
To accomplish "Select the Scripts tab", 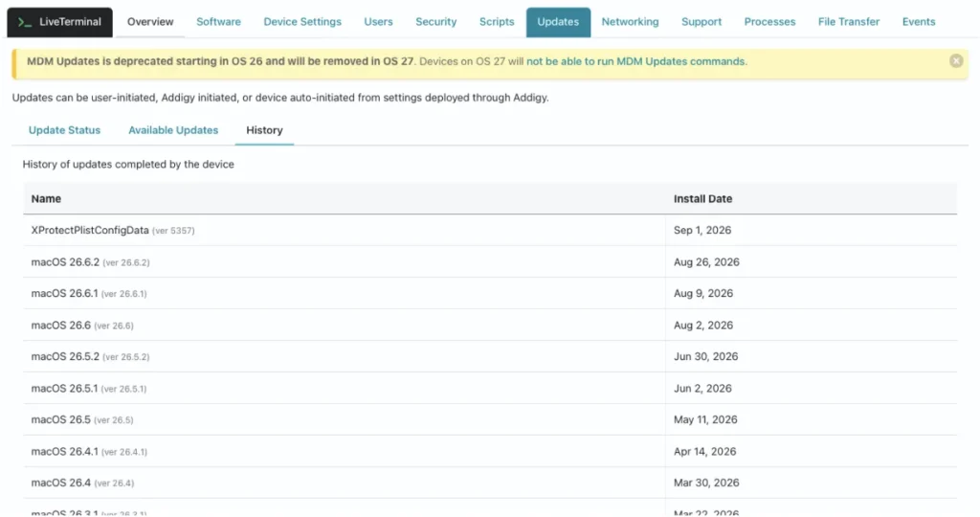I will coord(497,22).
